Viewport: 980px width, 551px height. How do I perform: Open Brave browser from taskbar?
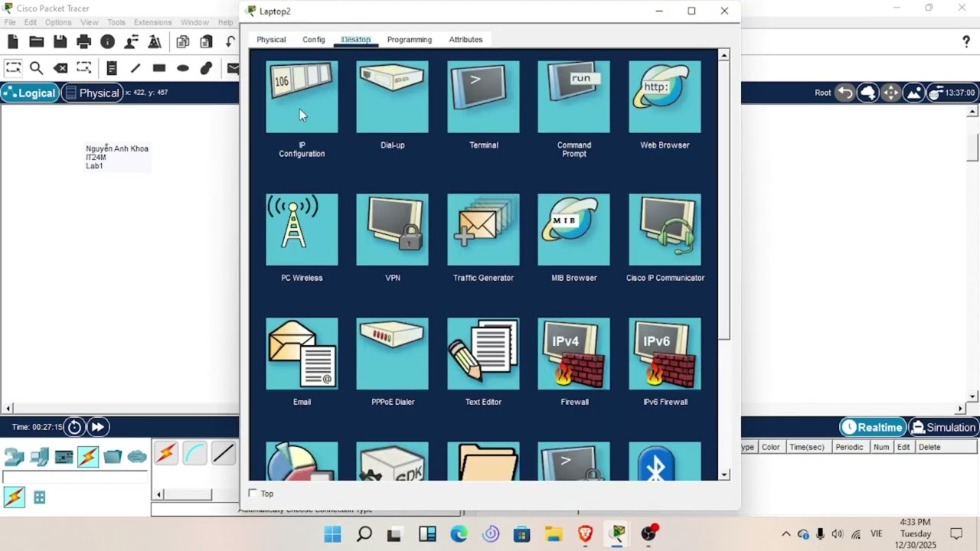586,533
